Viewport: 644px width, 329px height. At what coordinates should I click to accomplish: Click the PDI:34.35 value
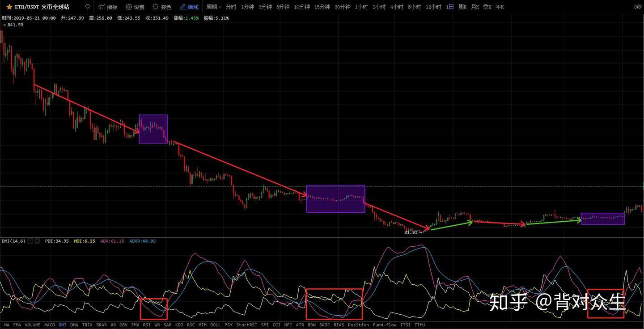click(57, 241)
